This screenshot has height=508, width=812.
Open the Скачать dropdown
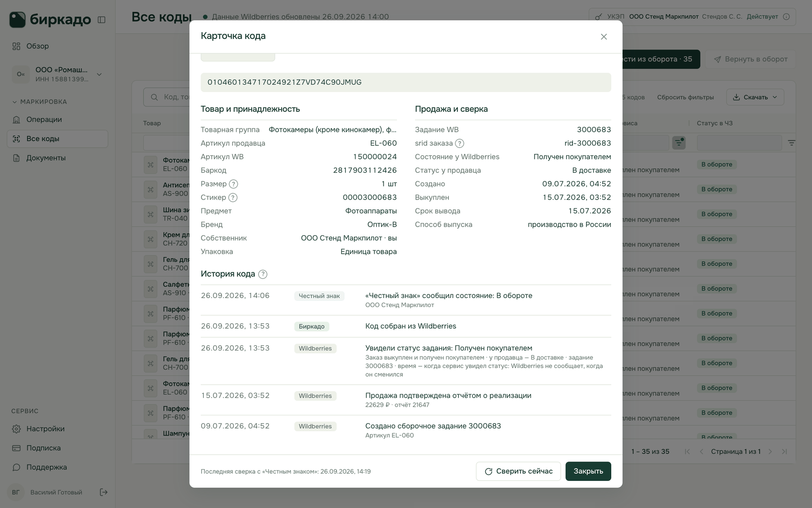(755, 97)
